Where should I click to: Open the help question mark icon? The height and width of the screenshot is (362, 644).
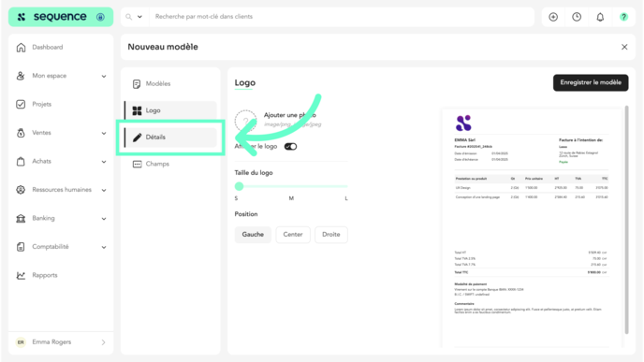(x=623, y=17)
